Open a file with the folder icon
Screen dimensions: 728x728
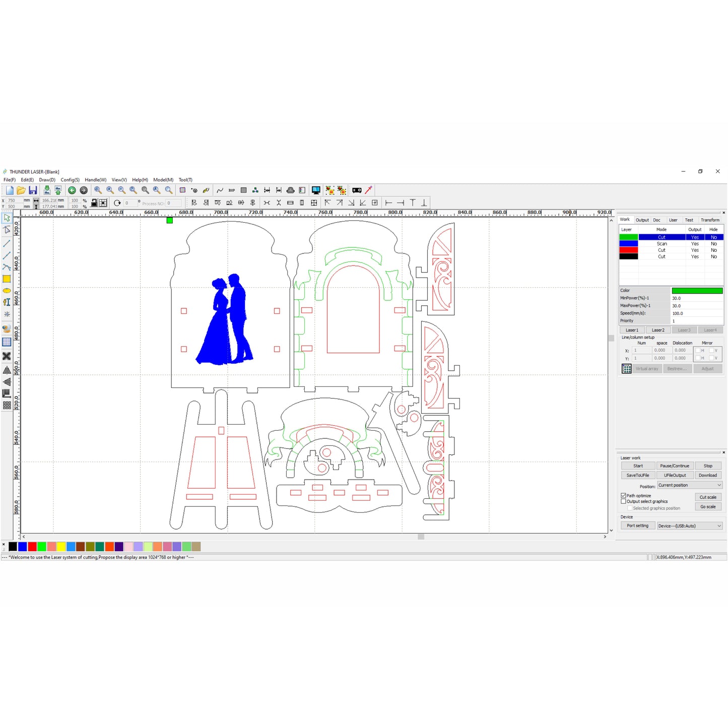click(21, 190)
